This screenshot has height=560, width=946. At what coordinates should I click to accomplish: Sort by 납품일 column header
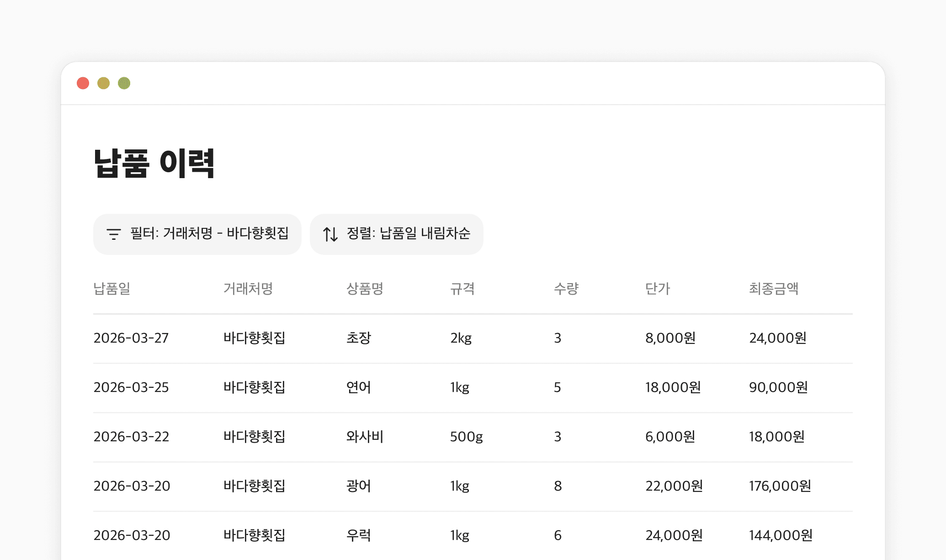pyautogui.click(x=112, y=289)
